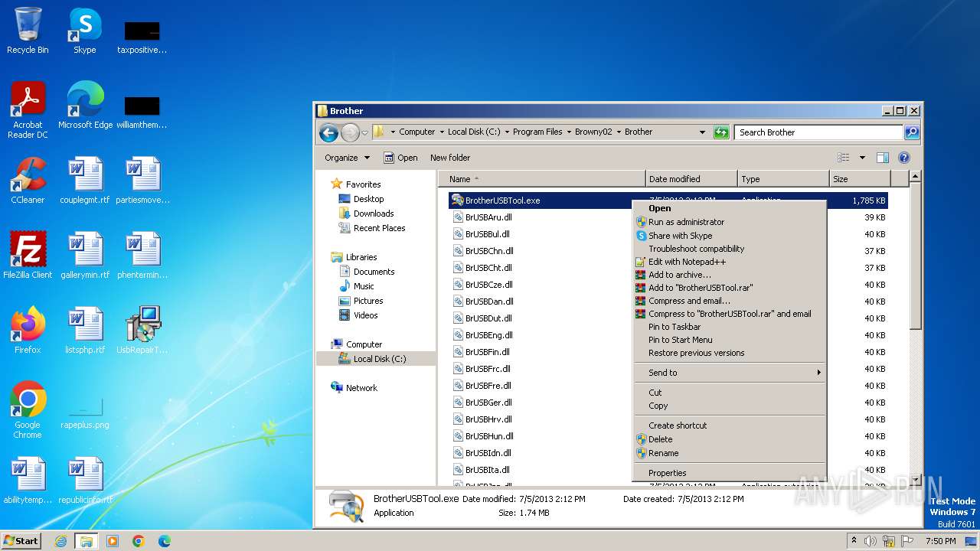Choose Share with Skype
The height and width of the screenshot is (551, 980).
click(x=729, y=236)
